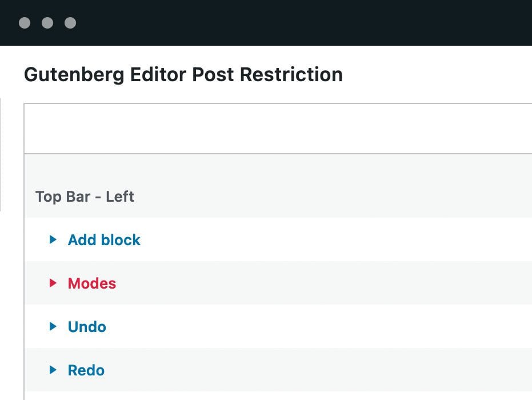
Task: Click the red Modes disclosure arrow
Action: [x=53, y=283]
